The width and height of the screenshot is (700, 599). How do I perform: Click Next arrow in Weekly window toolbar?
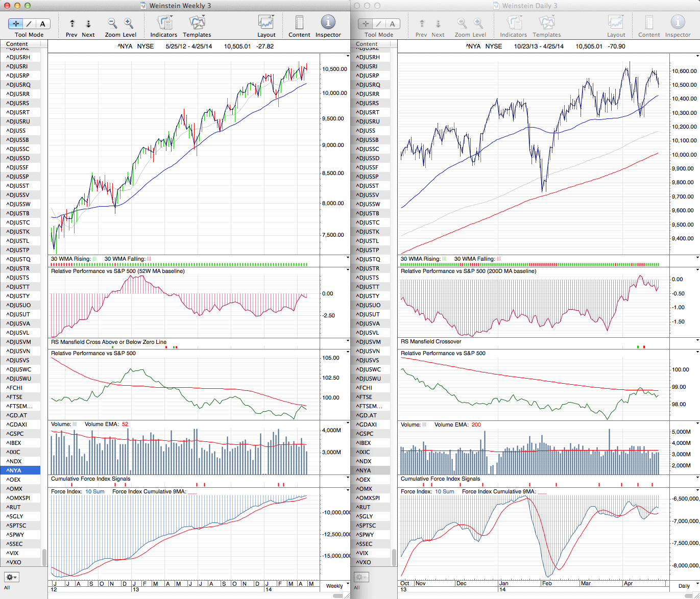(x=88, y=23)
